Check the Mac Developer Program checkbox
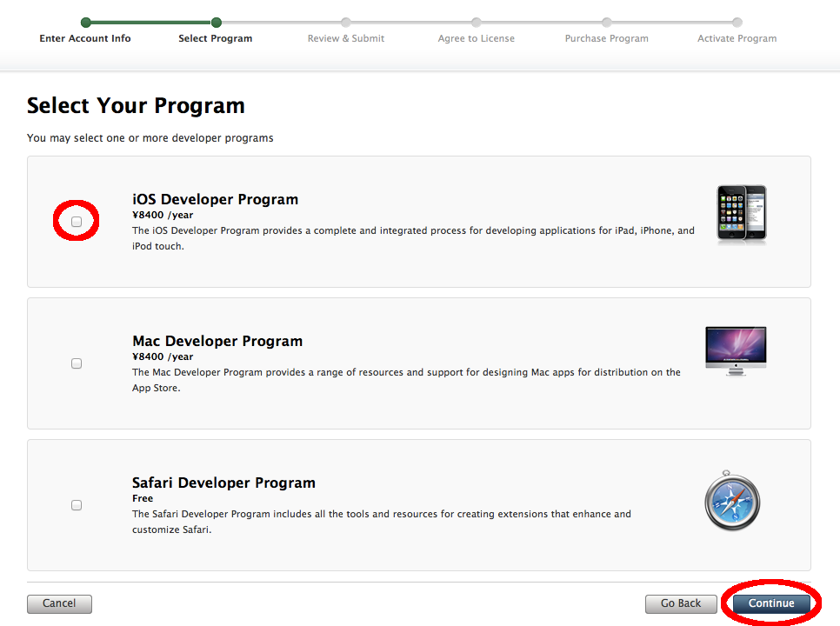 (x=77, y=363)
